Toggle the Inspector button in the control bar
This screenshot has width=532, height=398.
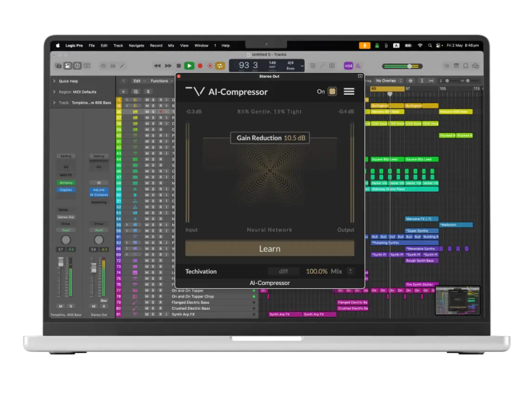click(x=68, y=66)
